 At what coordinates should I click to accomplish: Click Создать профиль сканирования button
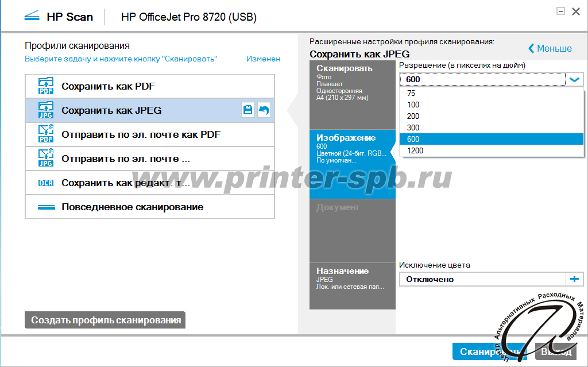[105, 320]
